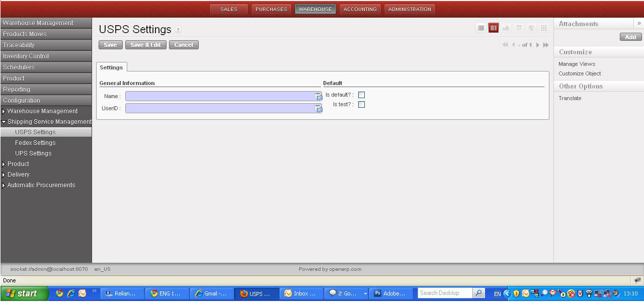Switch to the list view icon
The height and width of the screenshot is (302, 644).
coord(481,28)
